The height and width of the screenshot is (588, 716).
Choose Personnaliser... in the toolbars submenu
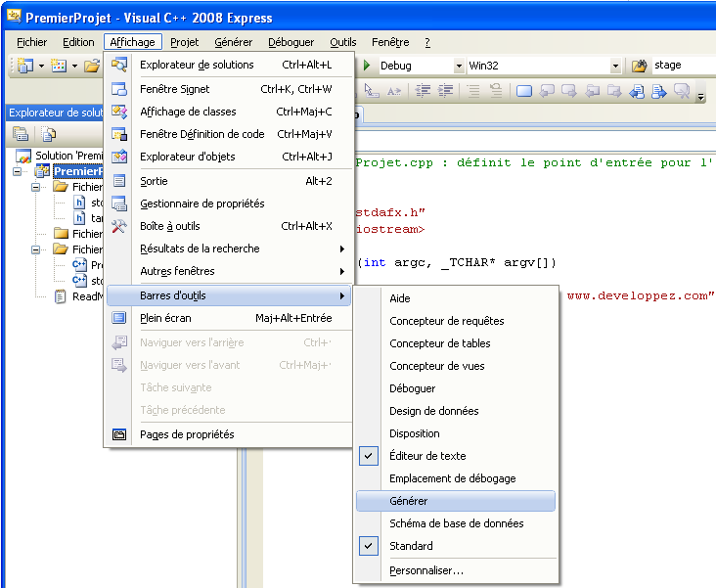425,570
